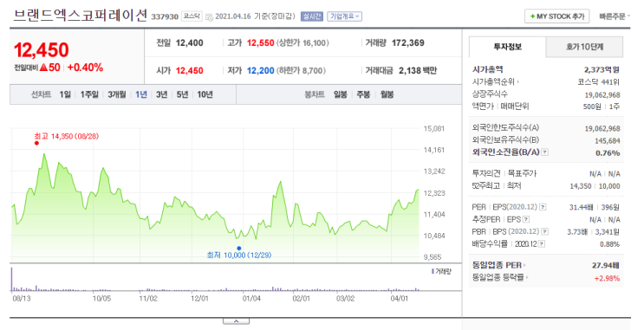The width and height of the screenshot is (644, 330).
Task: Click the stock code 337930
Action: click(x=165, y=16)
